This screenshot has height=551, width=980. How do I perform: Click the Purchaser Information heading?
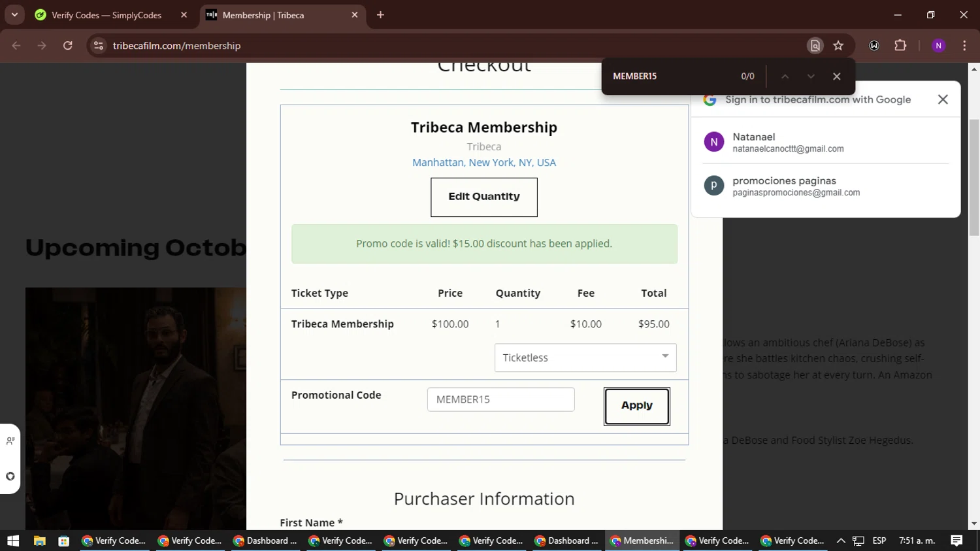click(x=484, y=499)
